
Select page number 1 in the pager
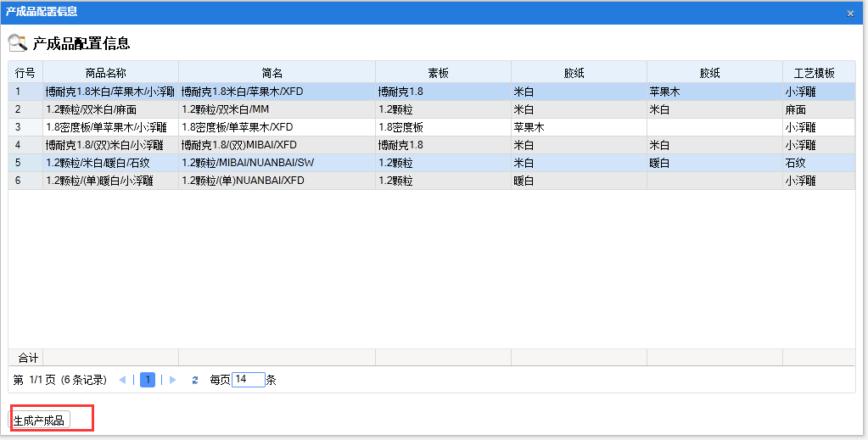click(148, 380)
